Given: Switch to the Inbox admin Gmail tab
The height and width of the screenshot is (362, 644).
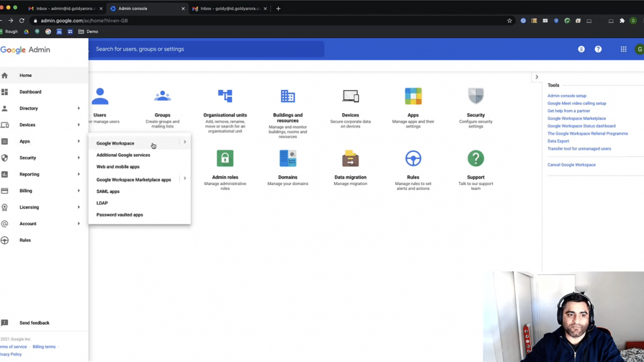Looking at the screenshot, I should tap(66, 8).
